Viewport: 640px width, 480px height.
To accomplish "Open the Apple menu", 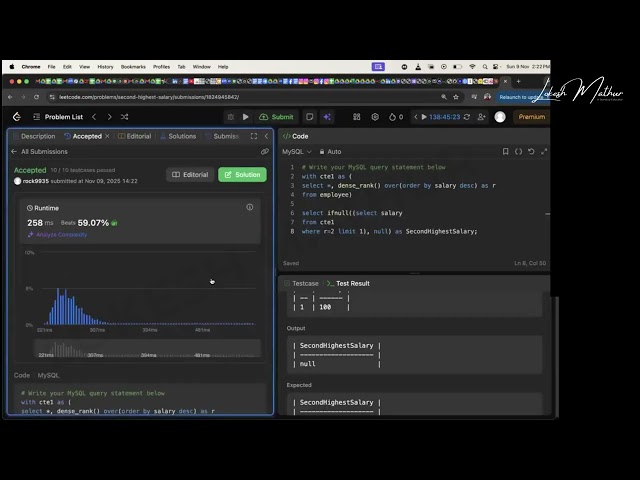I will (12, 67).
